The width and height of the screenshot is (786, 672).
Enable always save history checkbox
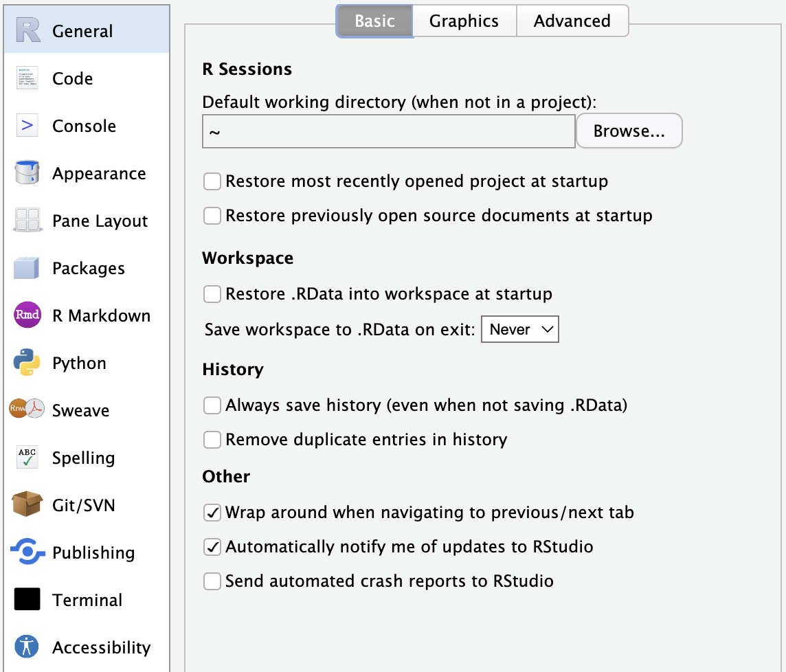click(212, 405)
